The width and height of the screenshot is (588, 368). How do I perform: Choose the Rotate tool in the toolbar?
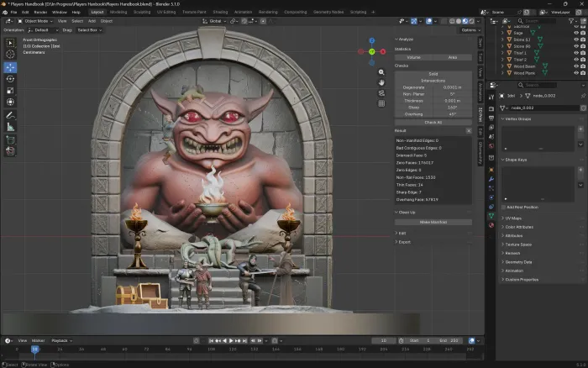(x=10, y=79)
